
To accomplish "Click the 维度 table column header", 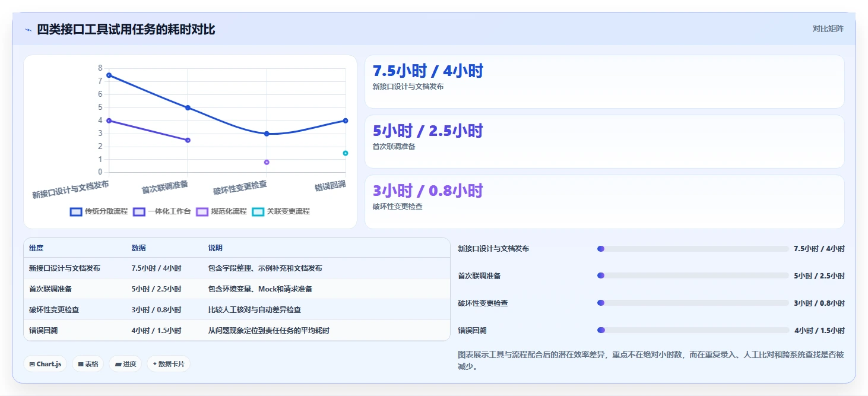I will pyautogui.click(x=36, y=248).
